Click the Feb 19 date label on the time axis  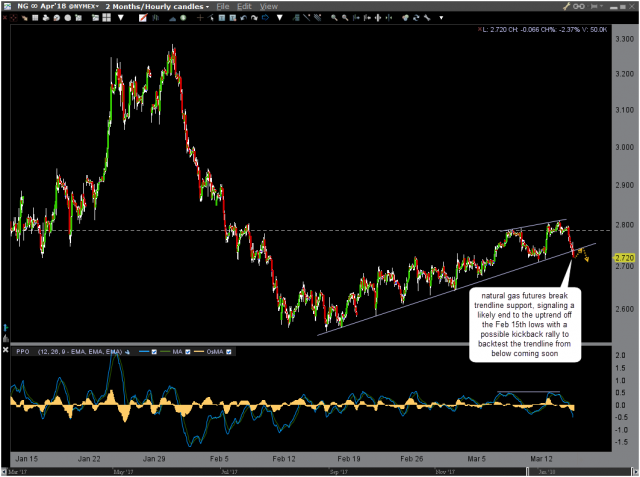point(349,459)
